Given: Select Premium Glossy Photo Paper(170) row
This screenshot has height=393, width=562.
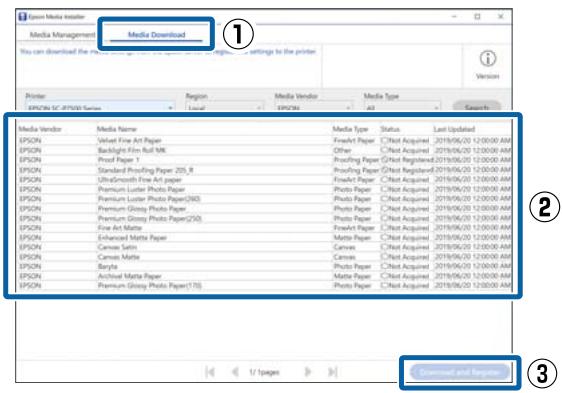Looking at the screenshot, I should tap(265, 286).
